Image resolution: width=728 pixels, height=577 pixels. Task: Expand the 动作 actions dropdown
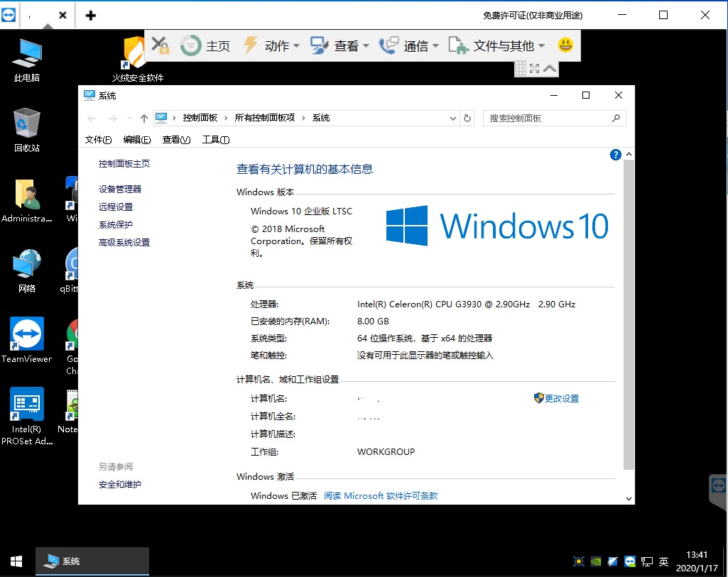(x=272, y=46)
